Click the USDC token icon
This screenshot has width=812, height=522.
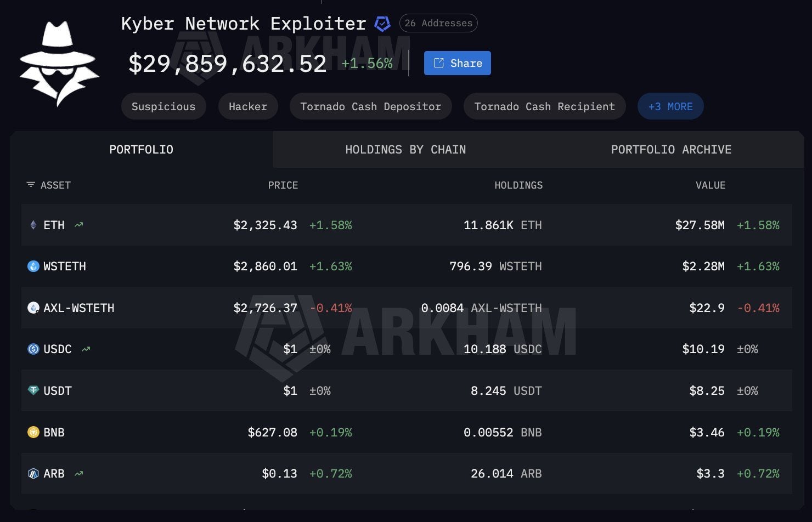tap(33, 349)
